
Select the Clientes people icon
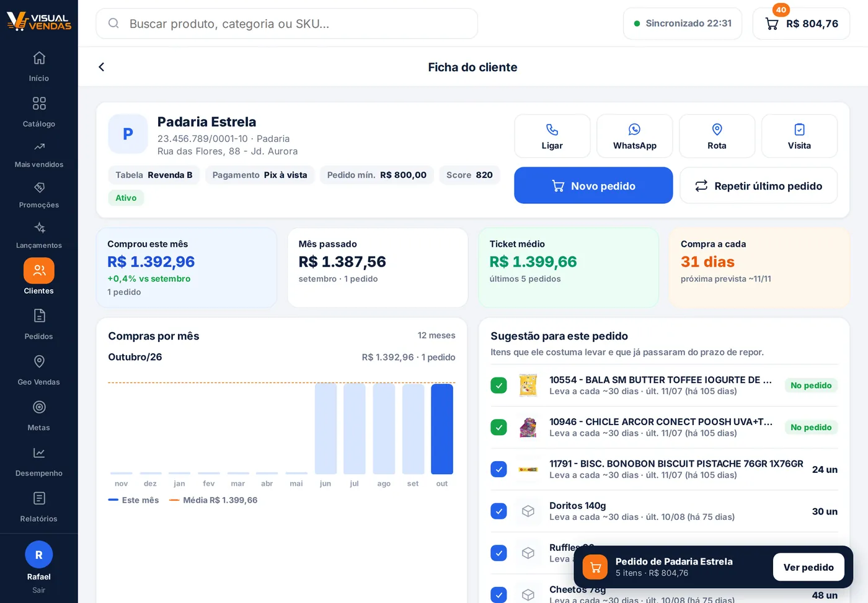tap(39, 271)
